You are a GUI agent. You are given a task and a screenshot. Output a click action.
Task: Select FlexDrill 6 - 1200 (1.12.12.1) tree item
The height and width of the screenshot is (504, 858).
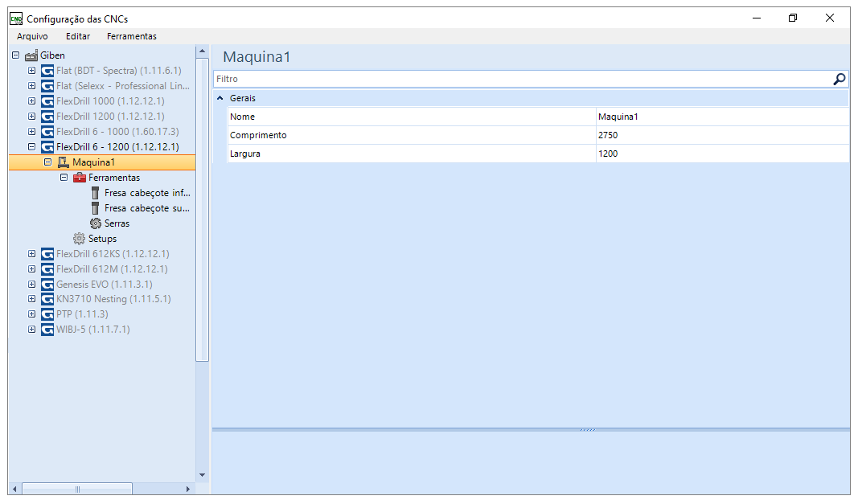(117, 147)
